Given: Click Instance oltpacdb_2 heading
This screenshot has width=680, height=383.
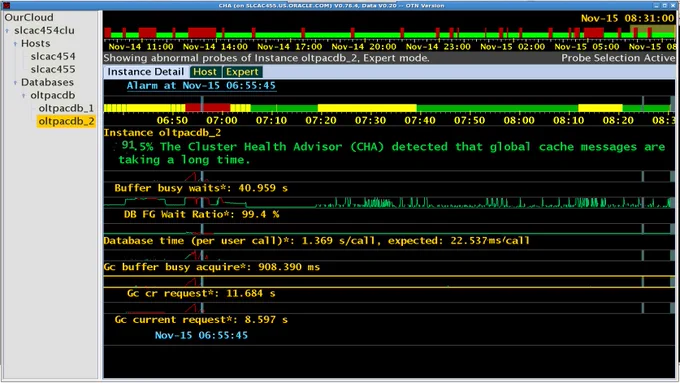Looking at the screenshot, I should [162, 133].
